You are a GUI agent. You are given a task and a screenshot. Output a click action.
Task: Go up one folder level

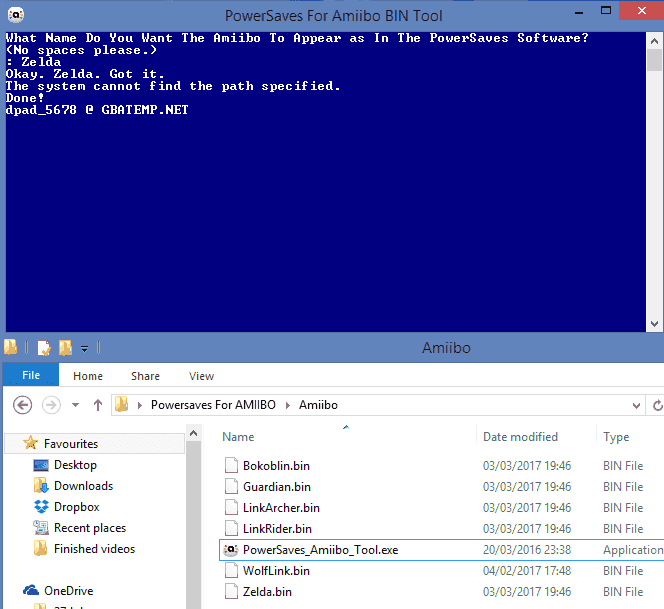point(98,405)
